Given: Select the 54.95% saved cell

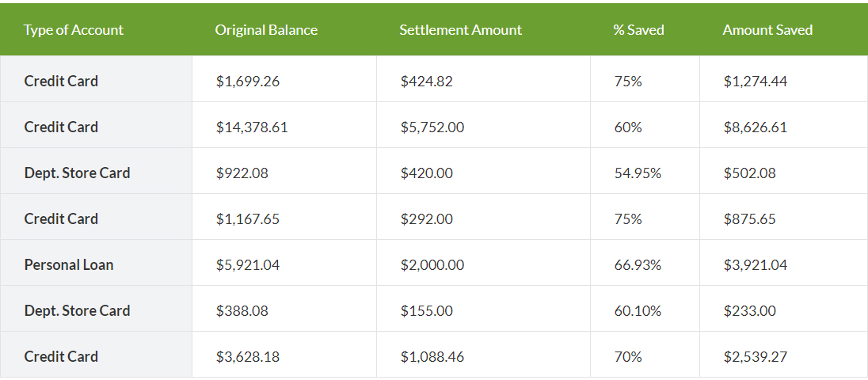Looking at the screenshot, I should (638, 173).
